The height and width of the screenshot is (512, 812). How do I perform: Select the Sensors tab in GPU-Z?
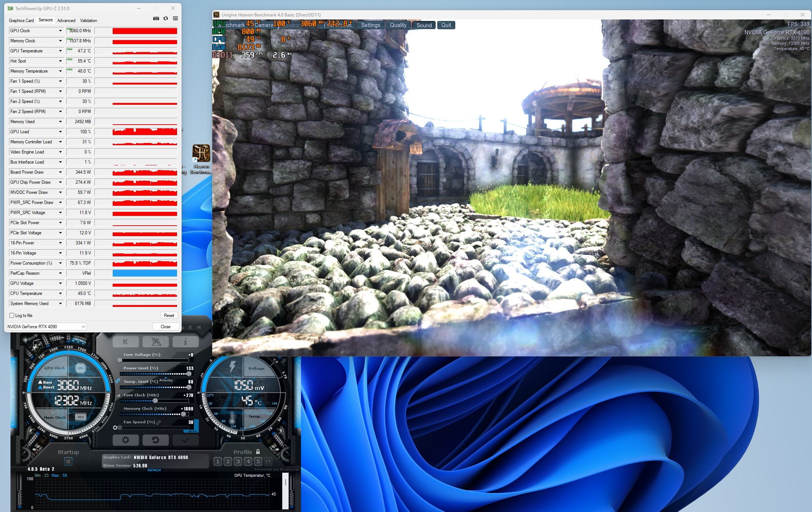pyautogui.click(x=46, y=20)
